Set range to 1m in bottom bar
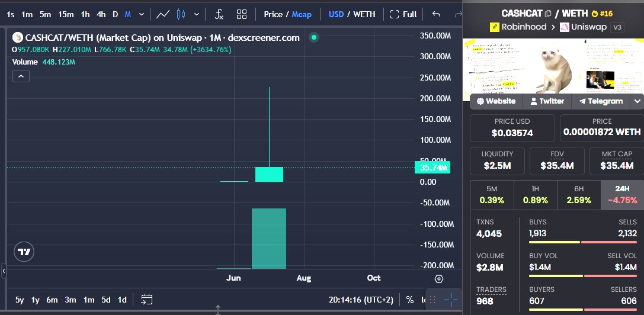The height and width of the screenshot is (315, 644). (x=89, y=300)
